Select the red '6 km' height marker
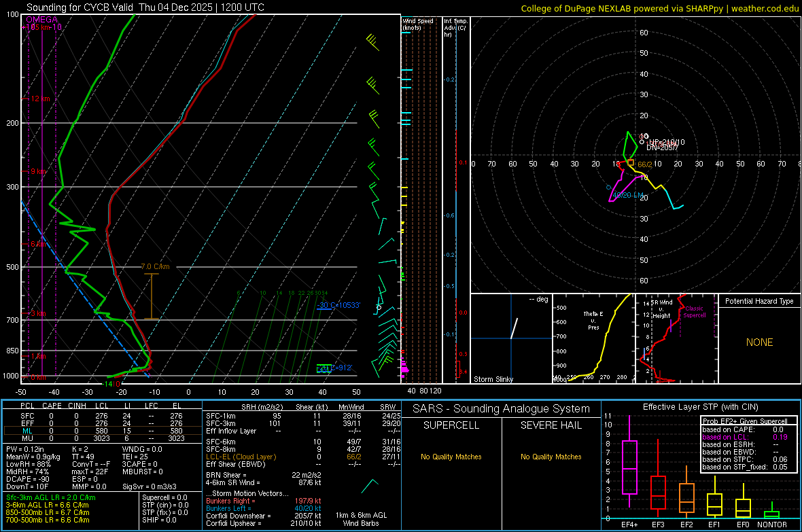Viewport: 802px width, 532px height. point(38,244)
